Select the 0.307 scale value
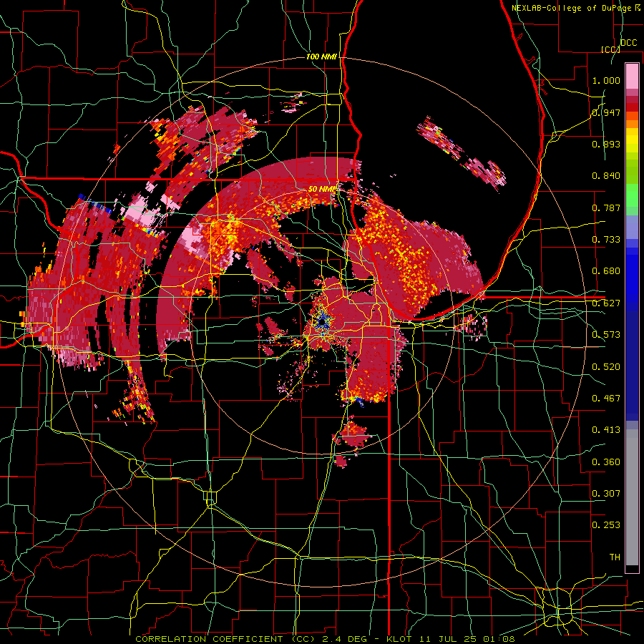This screenshot has width=644, height=644. tap(606, 493)
